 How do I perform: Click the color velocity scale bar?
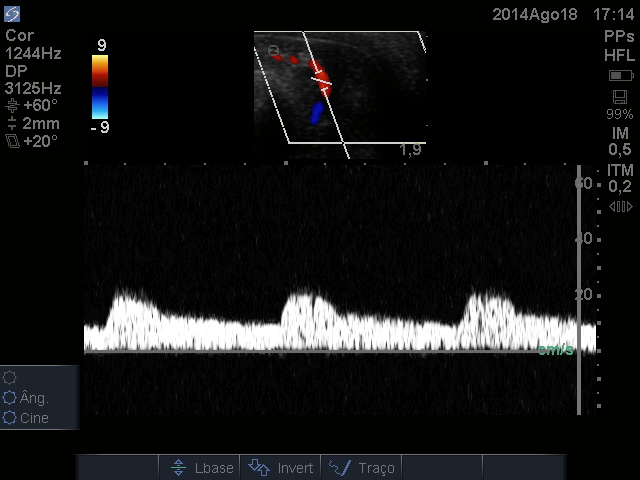pyautogui.click(x=100, y=87)
